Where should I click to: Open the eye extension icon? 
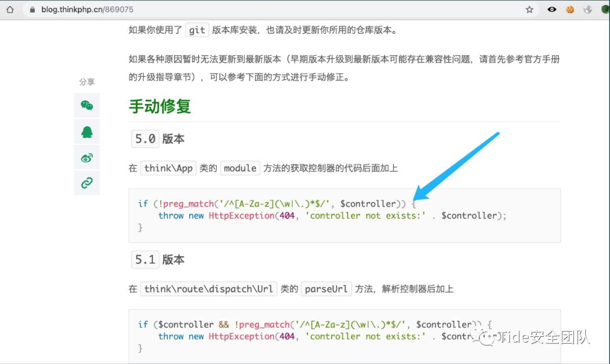(552, 10)
